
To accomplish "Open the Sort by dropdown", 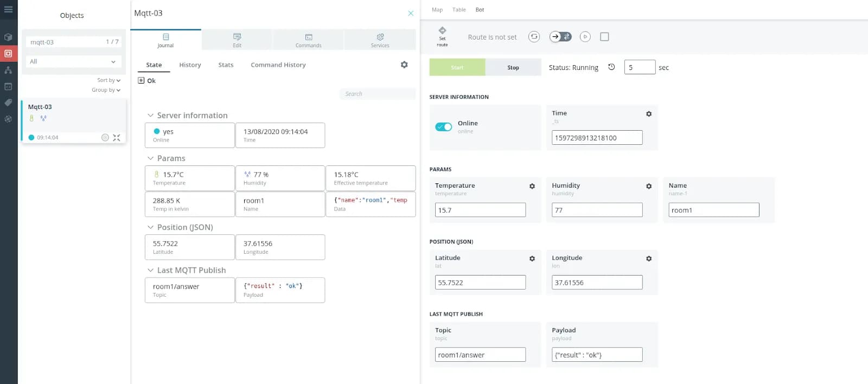I will coord(108,80).
